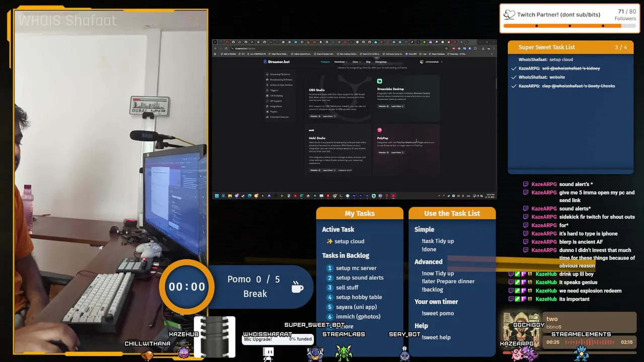
Task: Click chat message drink up lil boy
Action: [x=577, y=274]
